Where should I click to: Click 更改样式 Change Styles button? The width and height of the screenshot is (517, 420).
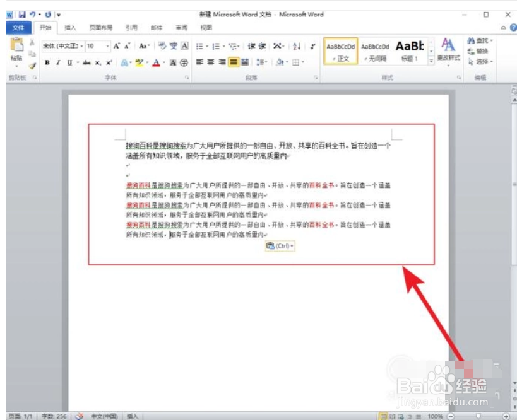tap(448, 52)
